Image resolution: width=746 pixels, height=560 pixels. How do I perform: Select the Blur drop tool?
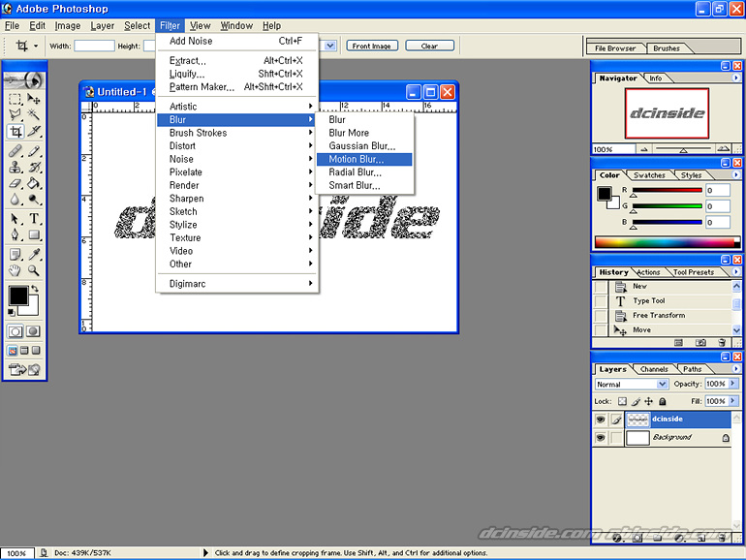coord(15,199)
